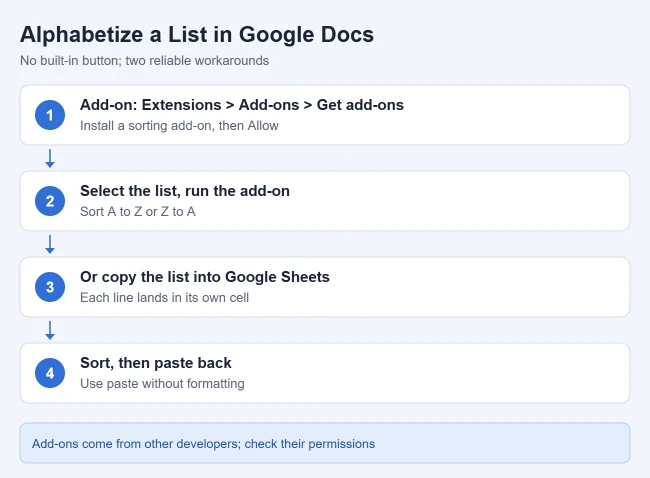Click the 'Sort A to Z or Z to A' line
This screenshot has width=650, height=478.
pyautogui.click(x=138, y=212)
